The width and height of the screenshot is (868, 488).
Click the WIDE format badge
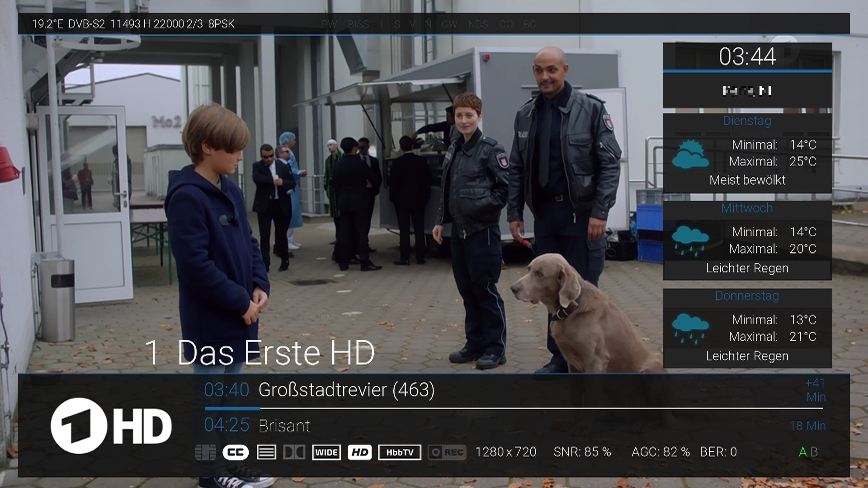click(x=326, y=452)
